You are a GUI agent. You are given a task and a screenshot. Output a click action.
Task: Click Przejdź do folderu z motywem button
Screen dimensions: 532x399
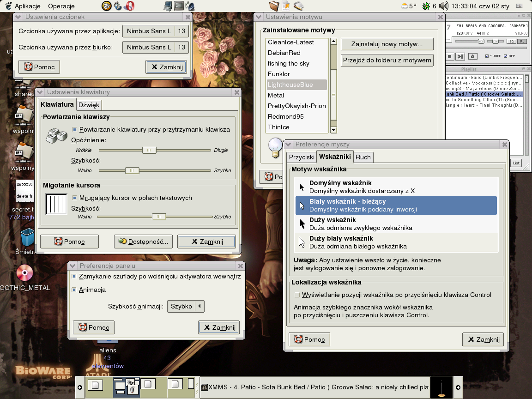point(387,60)
